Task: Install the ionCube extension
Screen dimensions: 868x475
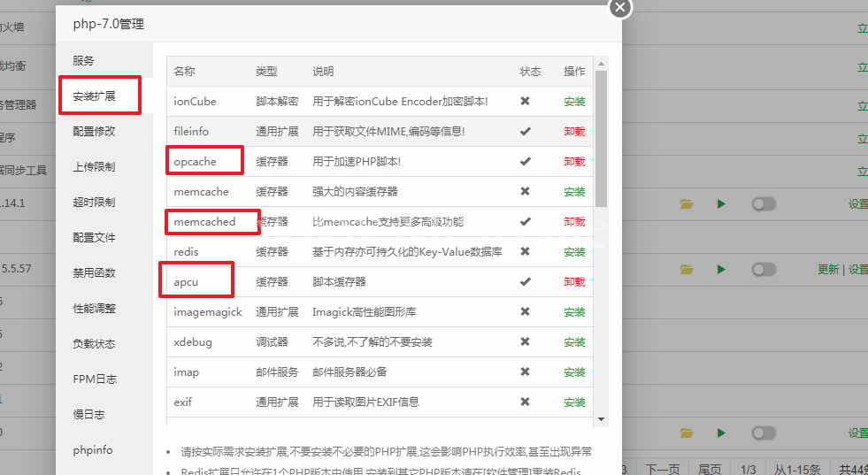Action: 574,102
